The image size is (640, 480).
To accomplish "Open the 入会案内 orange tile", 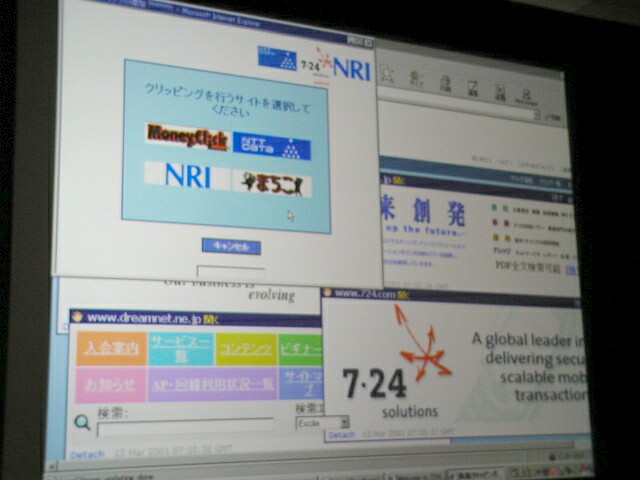I will tap(110, 349).
